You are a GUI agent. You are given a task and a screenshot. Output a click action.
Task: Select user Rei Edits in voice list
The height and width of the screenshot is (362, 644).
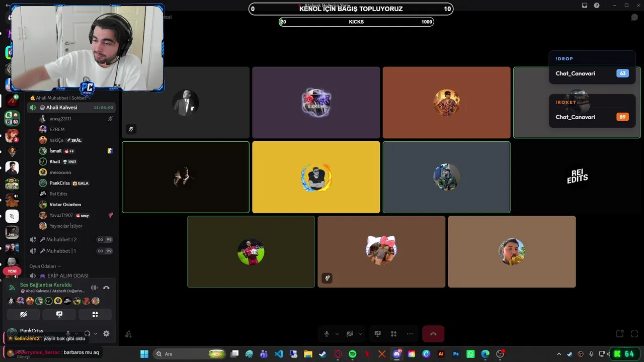pos(76,194)
